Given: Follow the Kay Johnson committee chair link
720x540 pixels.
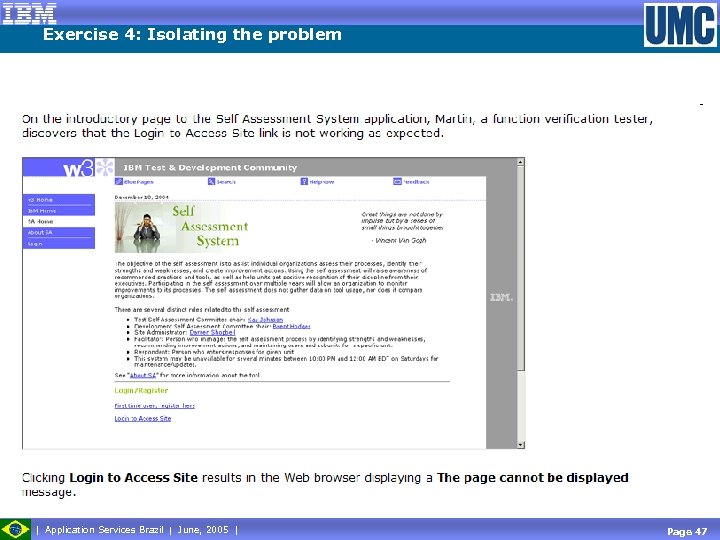Looking at the screenshot, I should tap(265, 320).
